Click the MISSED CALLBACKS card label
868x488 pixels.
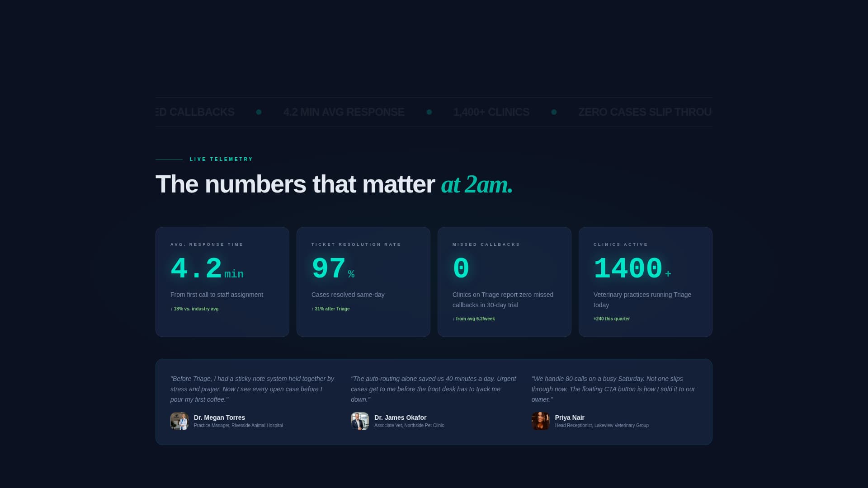tap(486, 244)
